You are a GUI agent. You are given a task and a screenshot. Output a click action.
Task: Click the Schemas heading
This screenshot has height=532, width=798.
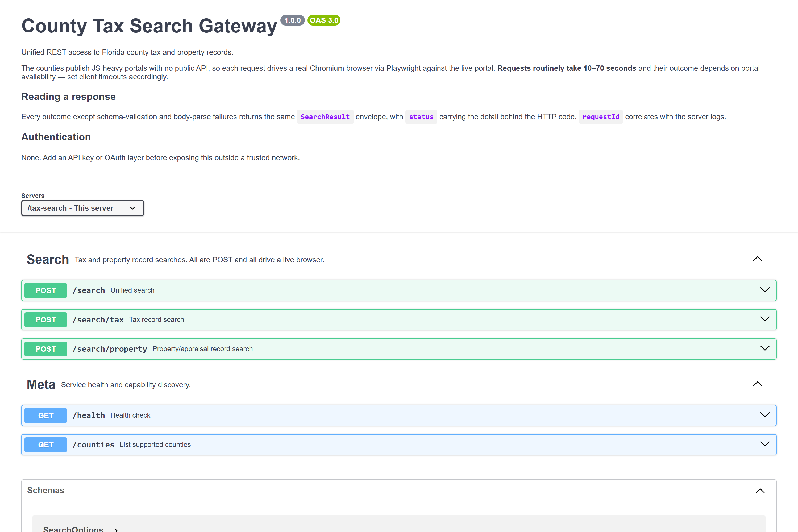pyautogui.click(x=45, y=490)
